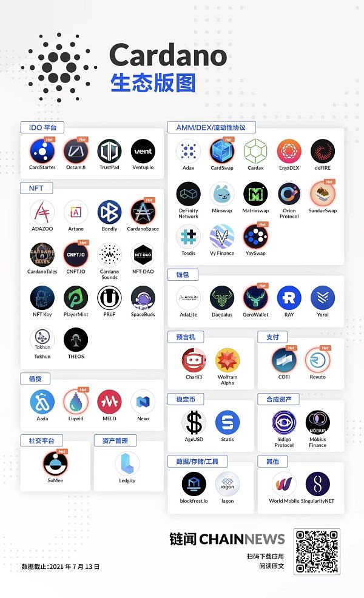Click the SundaeSwap ice cream icon
This screenshot has width=364, height=598.
(323, 194)
